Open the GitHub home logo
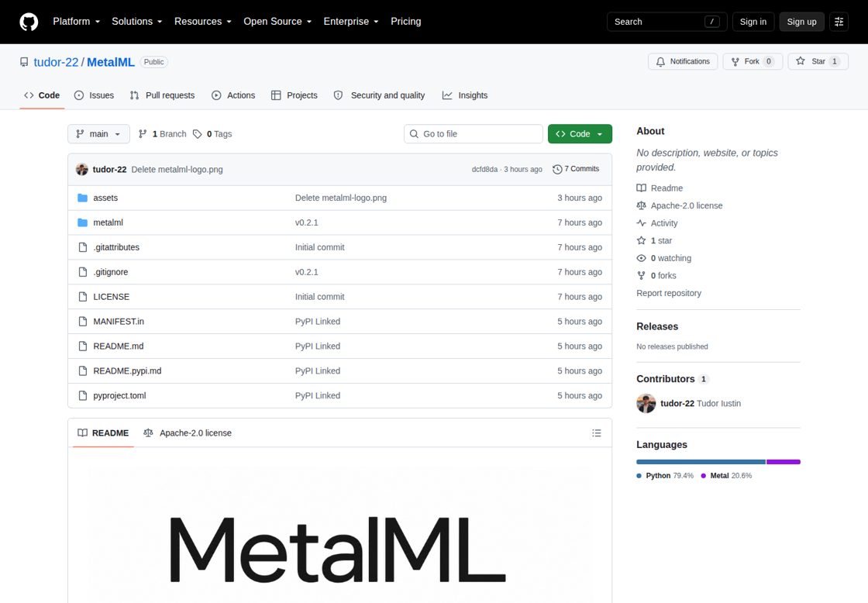Image resolution: width=868 pixels, height=603 pixels. point(29,22)
